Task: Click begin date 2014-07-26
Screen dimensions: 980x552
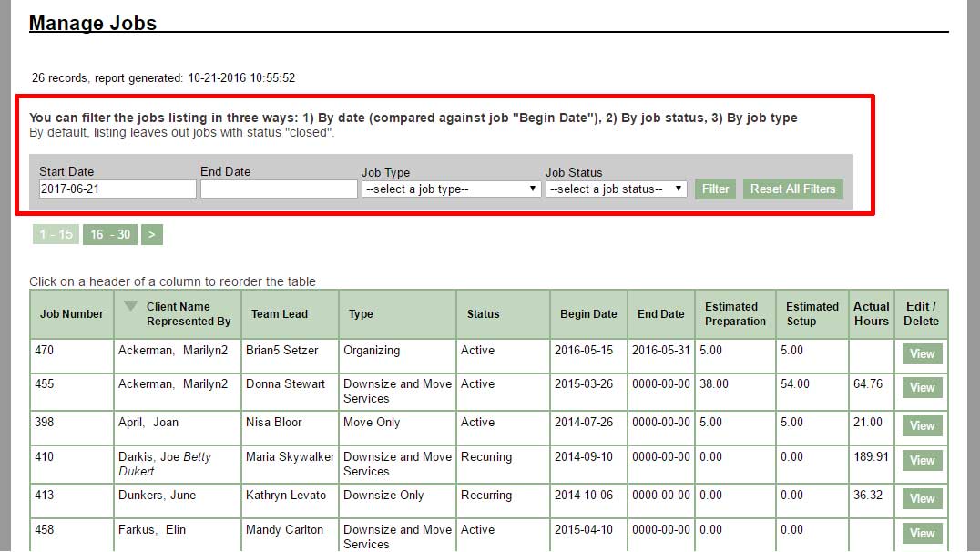Action: 584,422
